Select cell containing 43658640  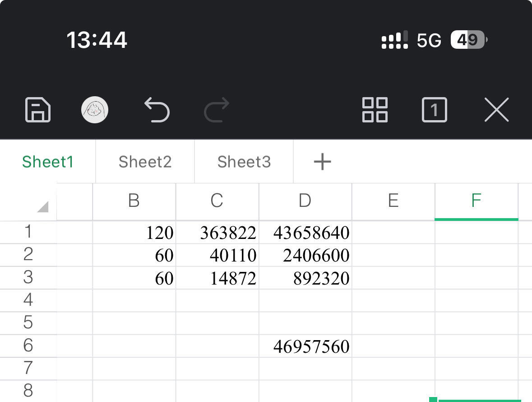(305, 232)
